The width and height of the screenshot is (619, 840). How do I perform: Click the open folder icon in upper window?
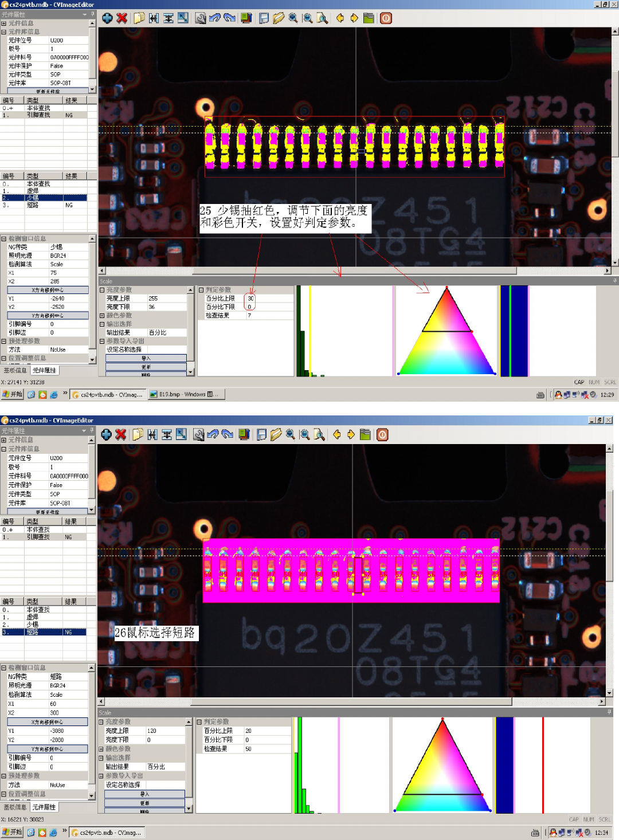coord(279,18)
